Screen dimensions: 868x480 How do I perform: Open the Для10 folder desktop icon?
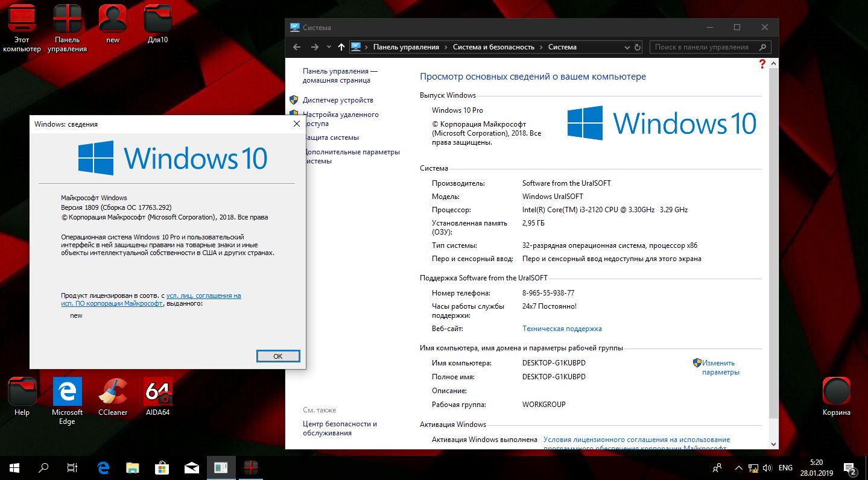(x=158, y=24)
